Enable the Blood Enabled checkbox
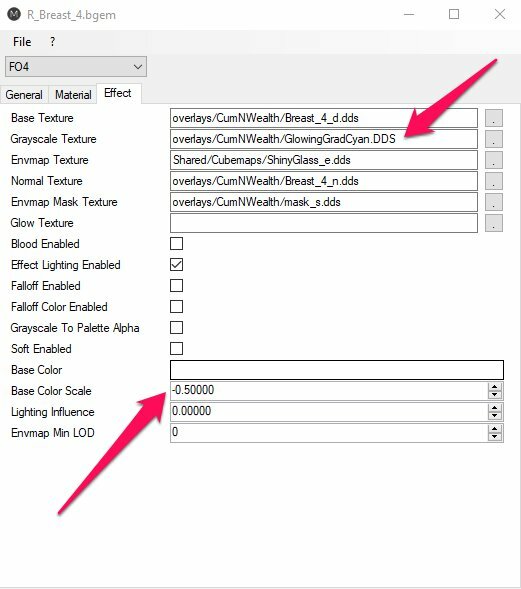This screenshot has width=521, height=589. point(177,244)
